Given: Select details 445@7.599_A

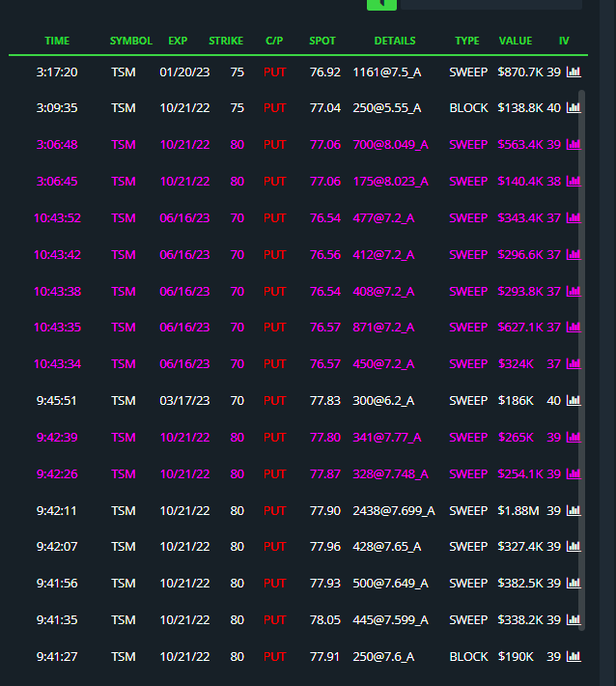Looking at the screenshot, I should (390, 621).
